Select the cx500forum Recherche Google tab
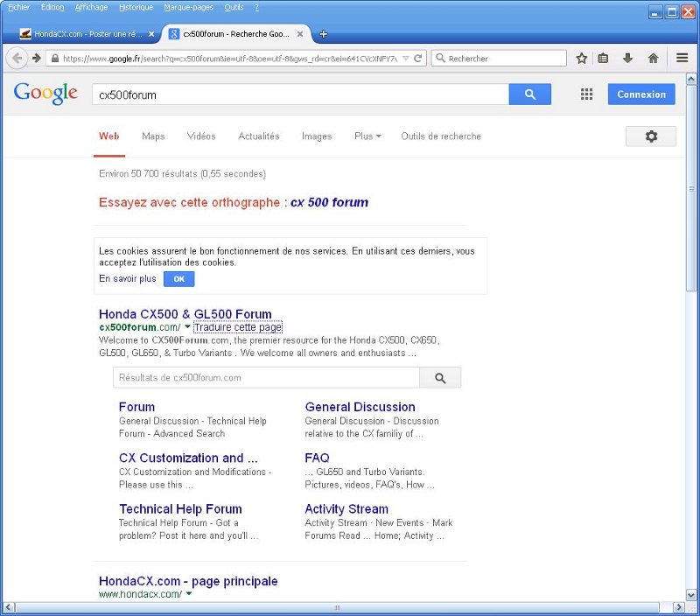 pos(235,34)
